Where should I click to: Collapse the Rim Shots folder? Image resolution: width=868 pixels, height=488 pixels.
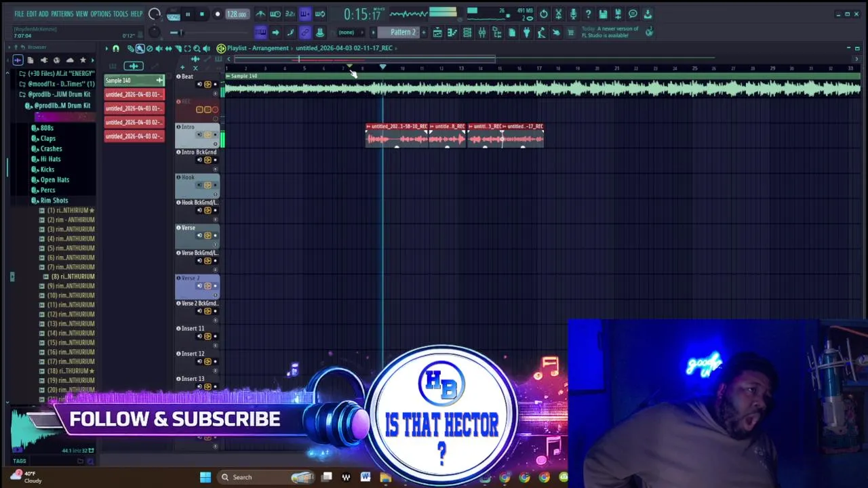tap(54, 201)
